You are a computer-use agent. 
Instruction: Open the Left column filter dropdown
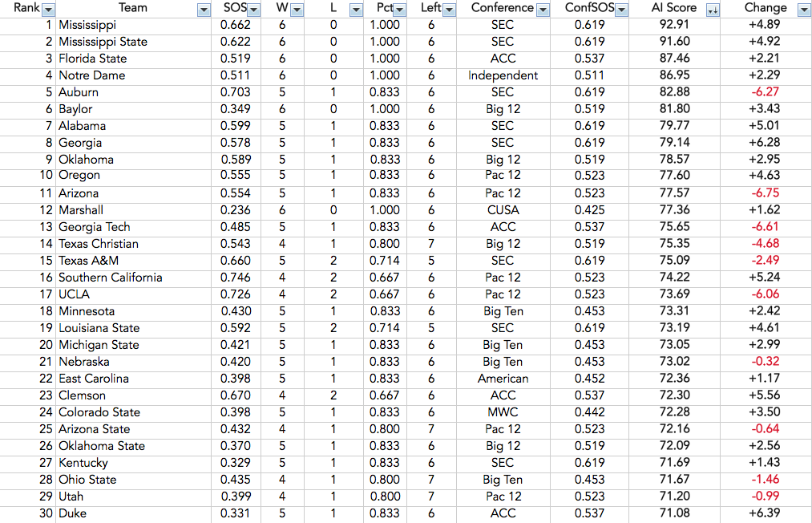449,10
